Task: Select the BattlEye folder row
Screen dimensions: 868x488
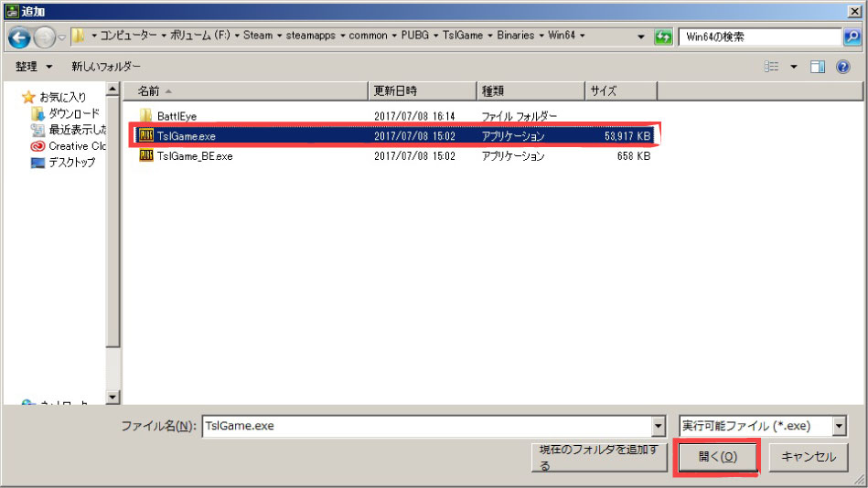Action: pos(394,116)
